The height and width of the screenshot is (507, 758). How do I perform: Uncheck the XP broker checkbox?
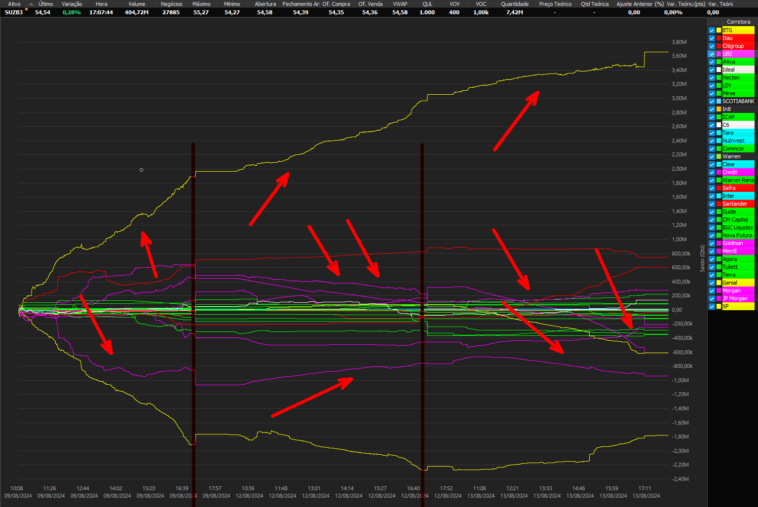pyautogui.click(x=713, y=305)
